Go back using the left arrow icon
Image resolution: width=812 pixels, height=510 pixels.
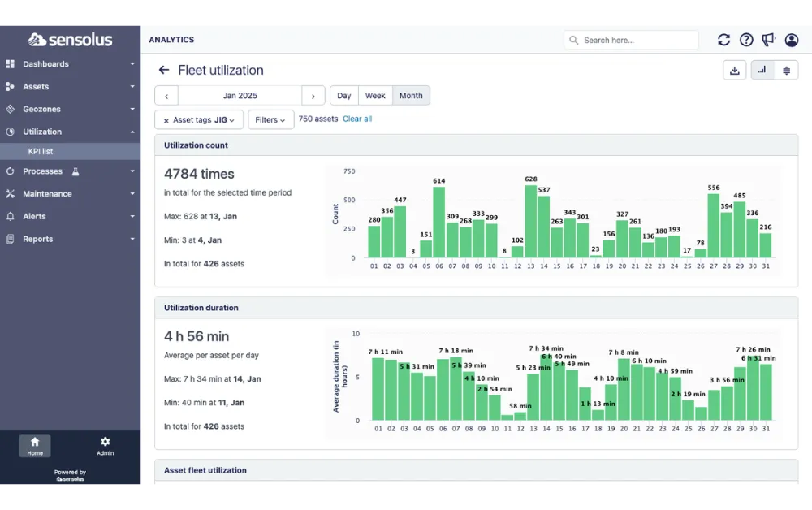tap(164, 70)
